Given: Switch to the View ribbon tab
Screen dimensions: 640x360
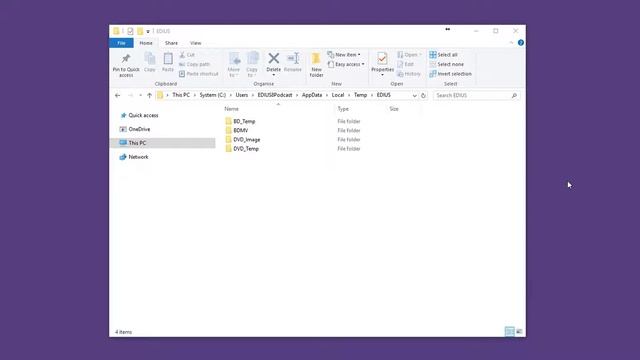Looking at the screenshot, I should 196,43.
